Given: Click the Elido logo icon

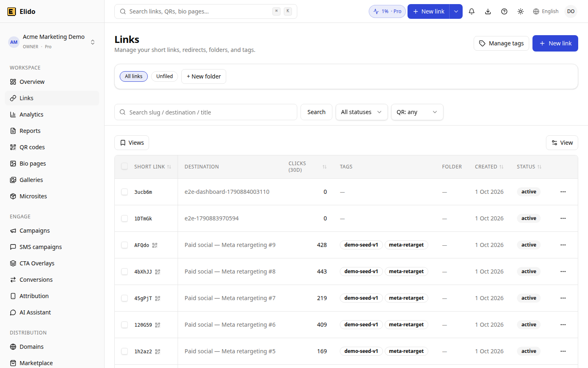Looking at the screenshot, I should 11,11.
